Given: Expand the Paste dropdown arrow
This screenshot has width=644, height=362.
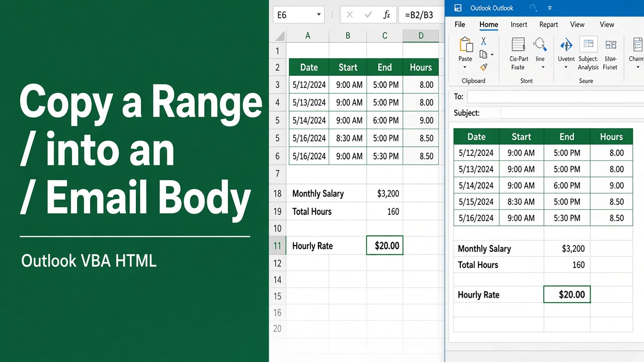Looking at the screenshot, I should click(465, 67).
